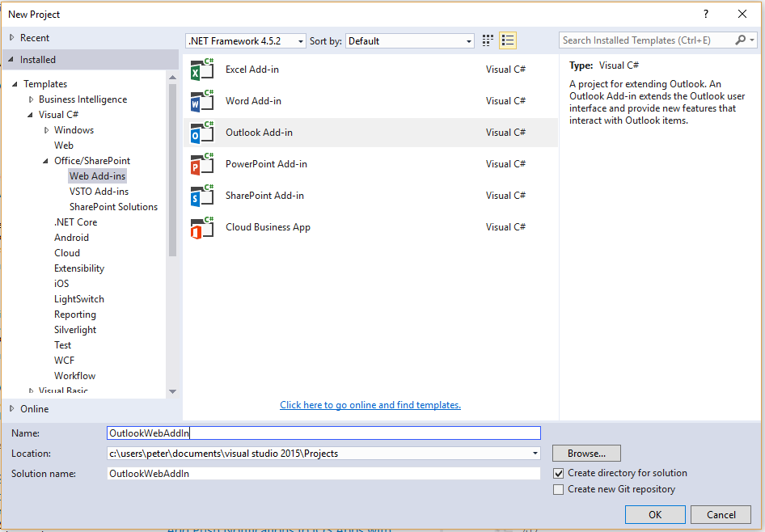Click the OK button
Image resolution: width=765 pixels, height=532 pixels.
pyautogui.click(x=655, y=515)
